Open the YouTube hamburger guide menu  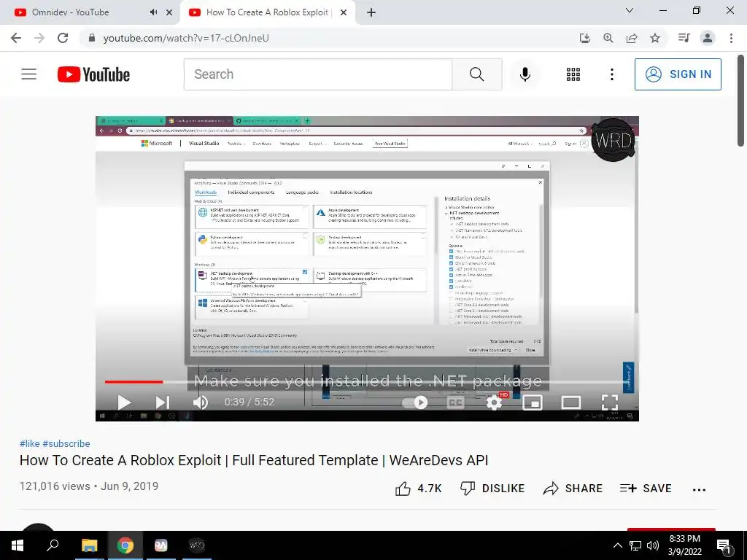tap(28, 74)
